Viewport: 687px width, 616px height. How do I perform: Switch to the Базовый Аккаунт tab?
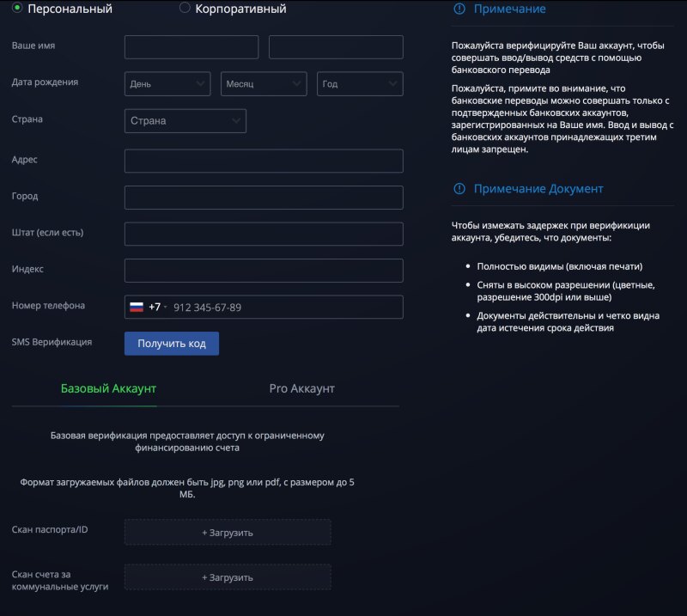click(x=108, y=388)
